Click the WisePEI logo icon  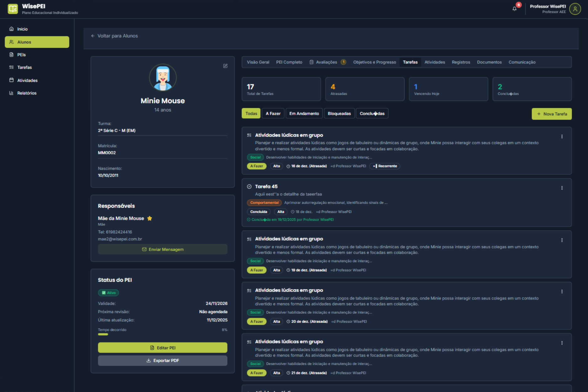point(13,9)
